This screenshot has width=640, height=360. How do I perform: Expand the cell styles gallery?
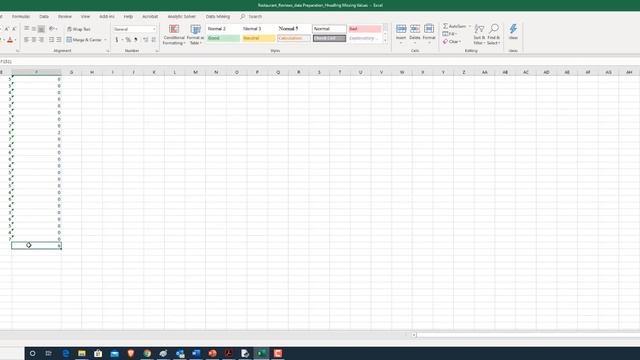click(x=385, y=41)
